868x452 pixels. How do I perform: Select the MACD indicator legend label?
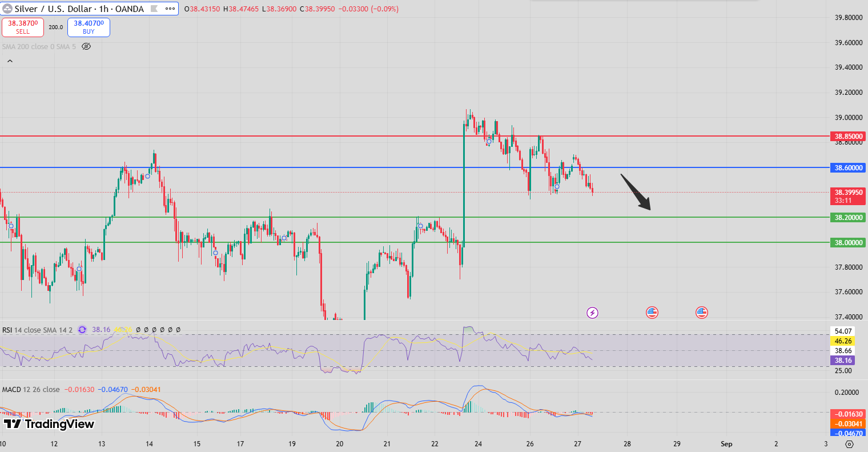point(11,389)
